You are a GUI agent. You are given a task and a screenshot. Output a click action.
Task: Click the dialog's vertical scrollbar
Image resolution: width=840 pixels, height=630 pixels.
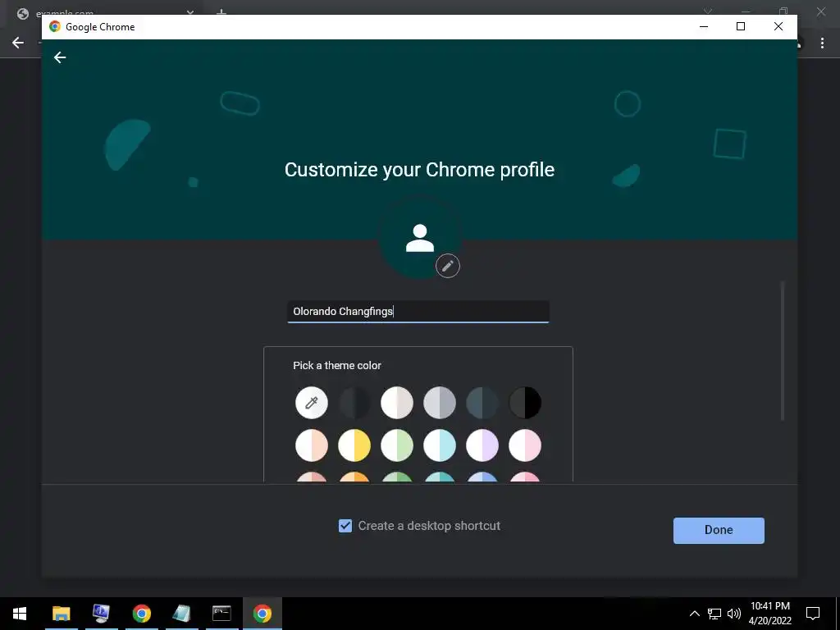pyautogui.click(x=782, y=351)
